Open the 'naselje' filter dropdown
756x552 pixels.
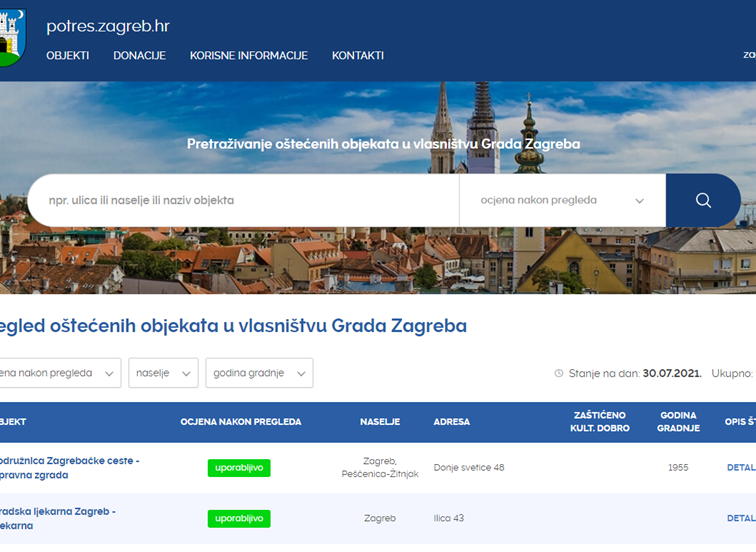click(163, 373)
